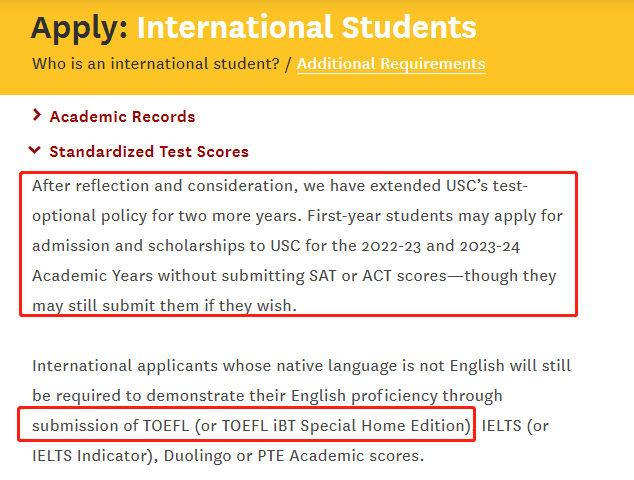Image resolution: width=634 pixels, height=480 pixels.
Task: Open the Academic Records section title
Action: 122,116
